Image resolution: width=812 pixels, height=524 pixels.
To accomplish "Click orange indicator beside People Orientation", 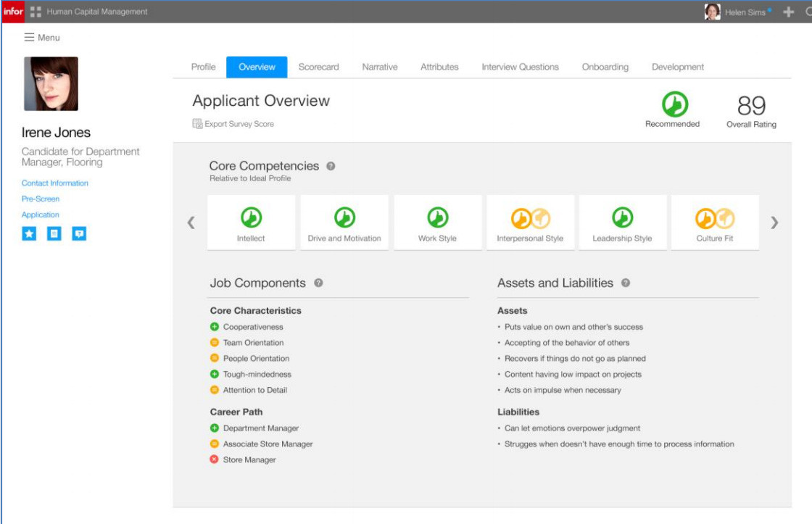I will (x=215, y=358).
